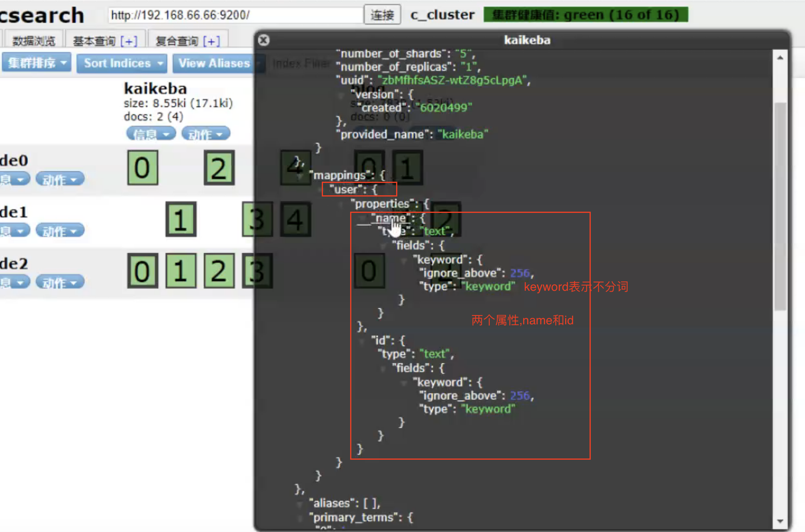Click the kaikeba index name heading
The image size is (805, 532).
click(155, 88)
